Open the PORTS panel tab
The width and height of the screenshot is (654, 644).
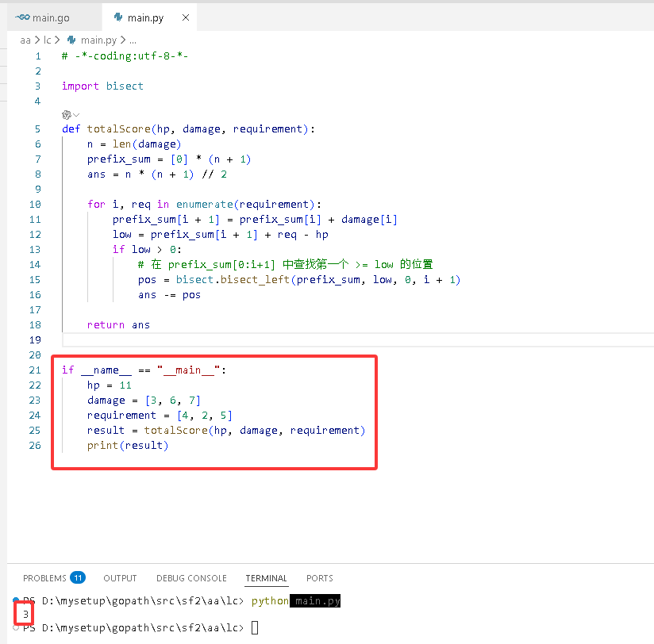point(320,578)
